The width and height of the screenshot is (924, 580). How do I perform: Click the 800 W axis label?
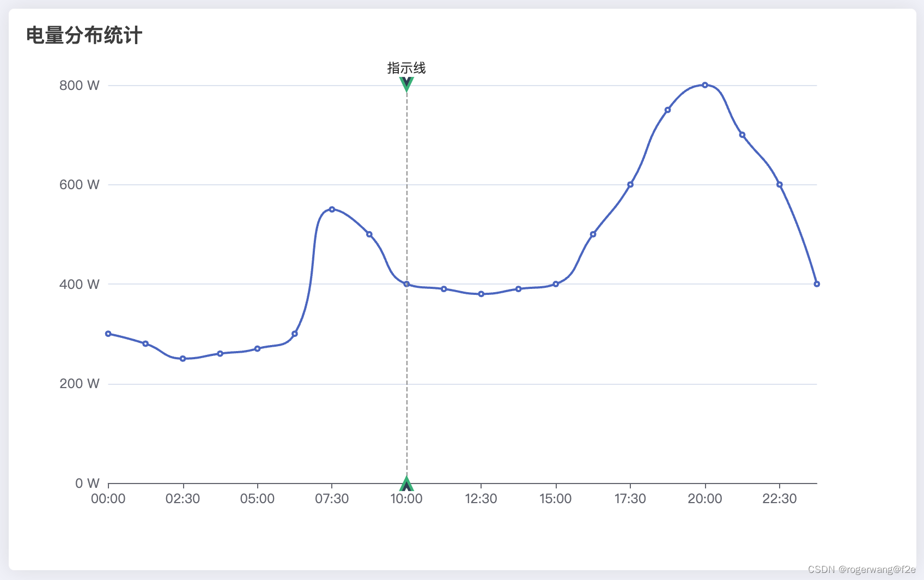coord(79,85)
